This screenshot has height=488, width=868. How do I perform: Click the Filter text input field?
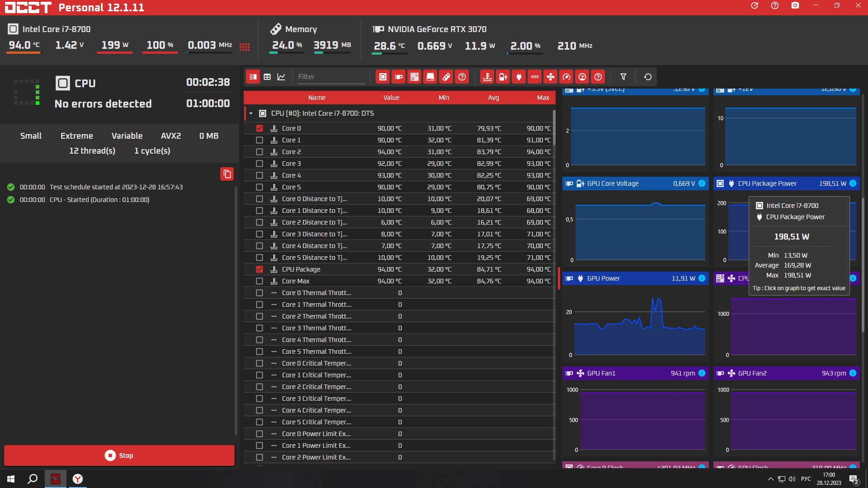[333, 77]
